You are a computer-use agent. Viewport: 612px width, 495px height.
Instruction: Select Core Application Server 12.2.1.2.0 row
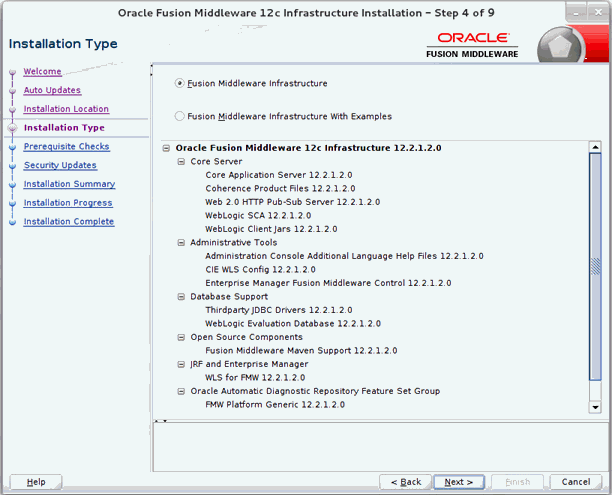coord(279,175)
